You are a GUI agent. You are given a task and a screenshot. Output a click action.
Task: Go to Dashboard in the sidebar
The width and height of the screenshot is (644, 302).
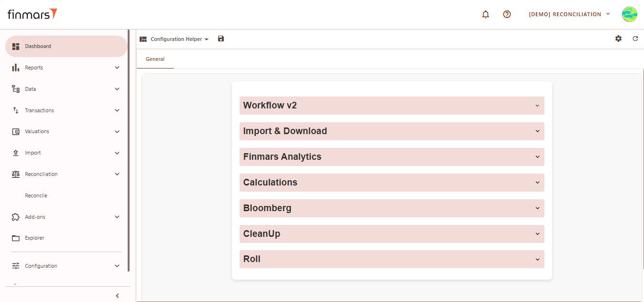66,46
